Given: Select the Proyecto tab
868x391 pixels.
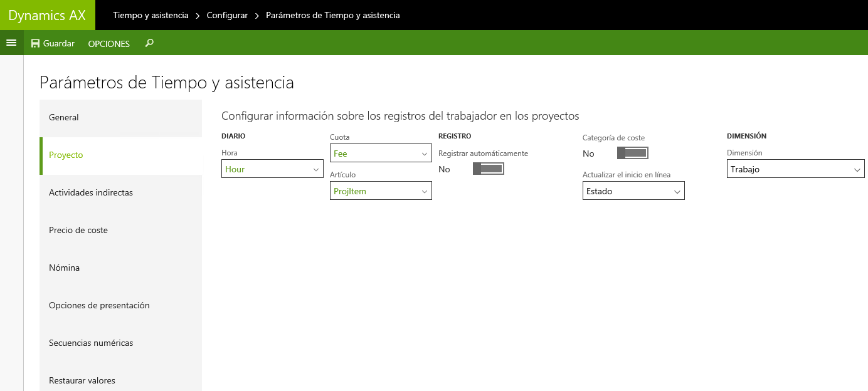Looking at the screenshot, I should 120,155.
